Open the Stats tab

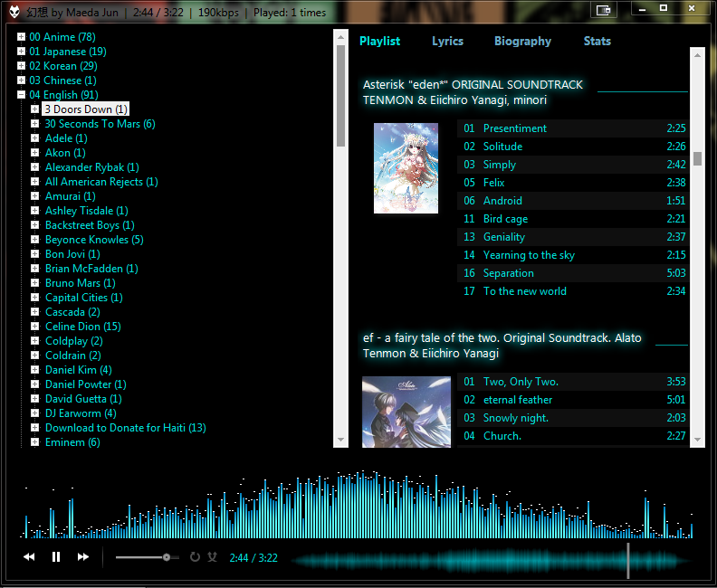tap(597, 41)
